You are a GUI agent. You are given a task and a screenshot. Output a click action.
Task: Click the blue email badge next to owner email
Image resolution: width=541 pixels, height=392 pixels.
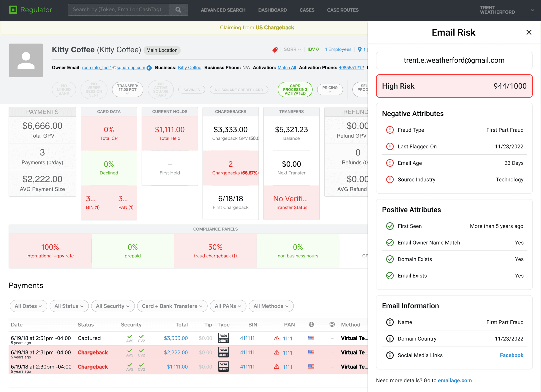149,68
